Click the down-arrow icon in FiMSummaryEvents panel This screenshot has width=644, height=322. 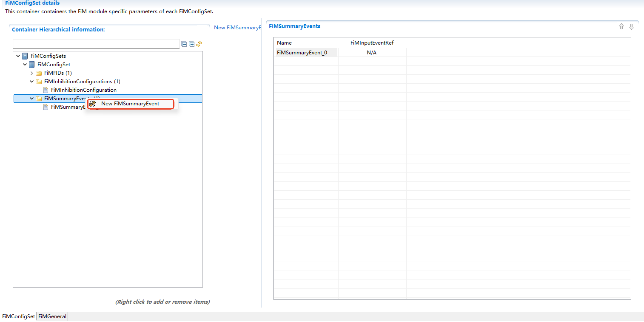point(632,26)
